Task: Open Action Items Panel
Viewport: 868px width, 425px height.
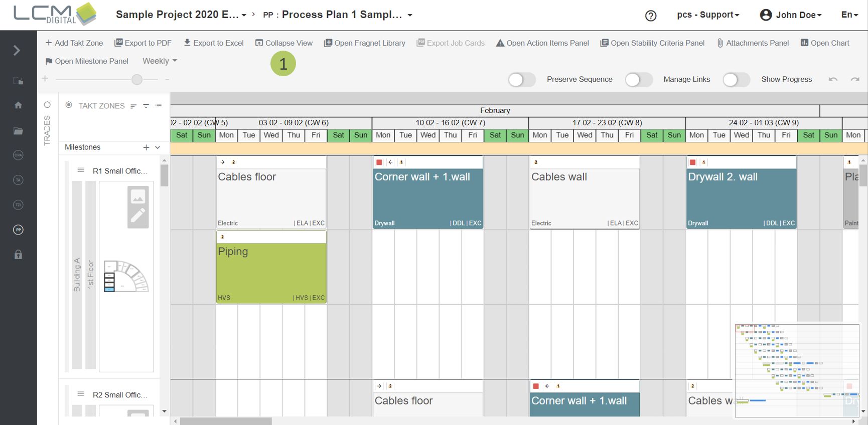Action: pyautogui.click(x=542, y=43)
